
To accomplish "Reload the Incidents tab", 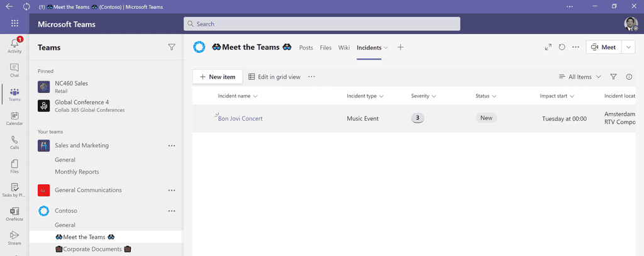I will [x=562, y=47].
